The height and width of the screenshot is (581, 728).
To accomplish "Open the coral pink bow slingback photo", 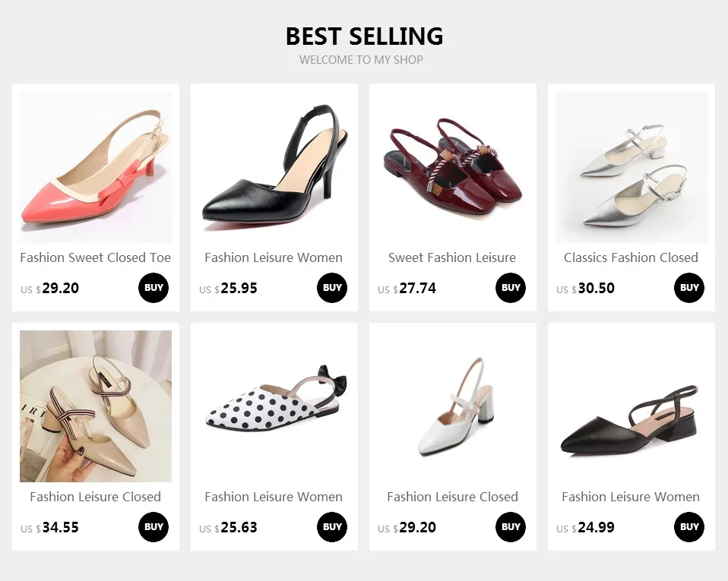I will 96,167.
